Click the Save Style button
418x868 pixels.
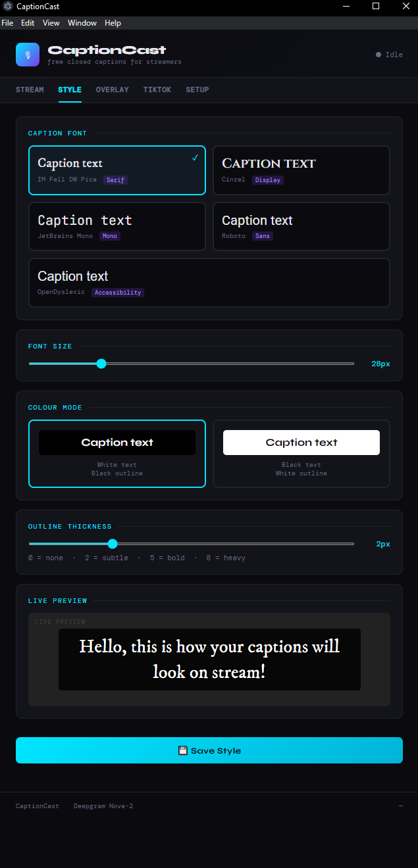[209, 750]
